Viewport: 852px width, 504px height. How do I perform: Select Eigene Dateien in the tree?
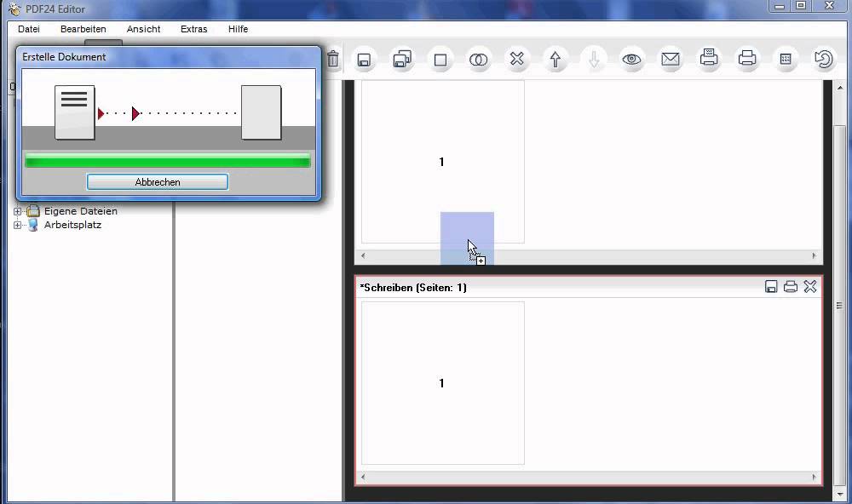(80, 211)
